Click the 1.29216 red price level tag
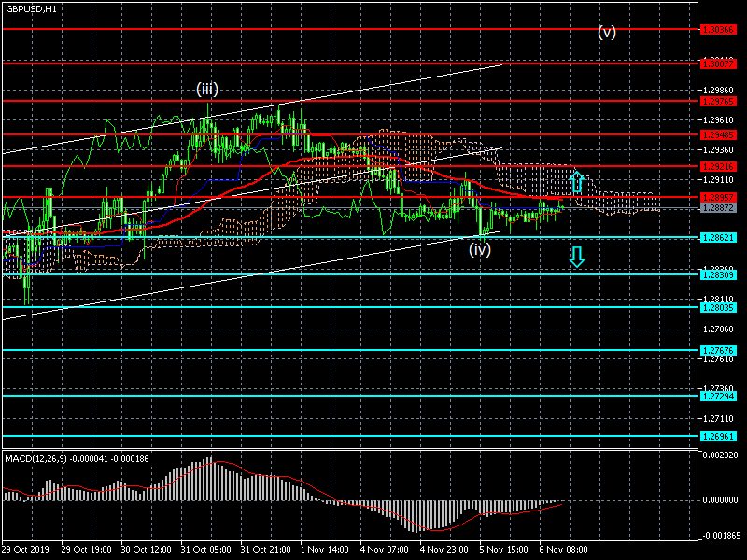 point(718,167)
